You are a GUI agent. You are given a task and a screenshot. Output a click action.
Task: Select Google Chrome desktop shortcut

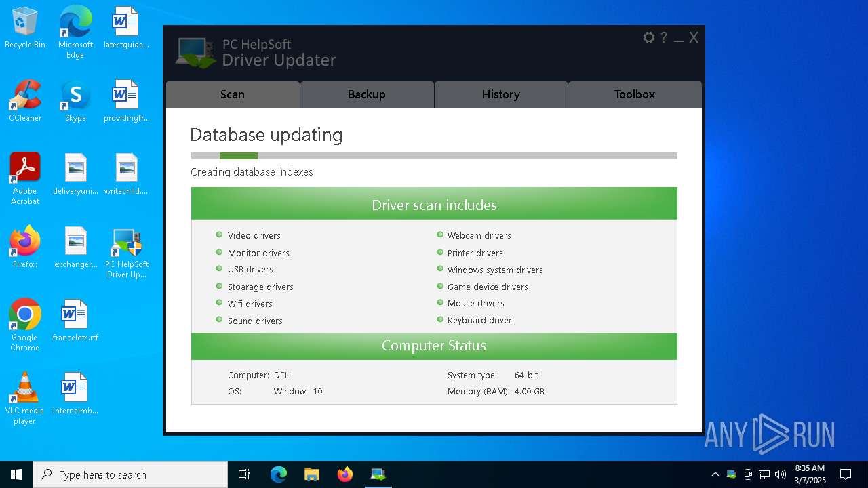[25, 325]
